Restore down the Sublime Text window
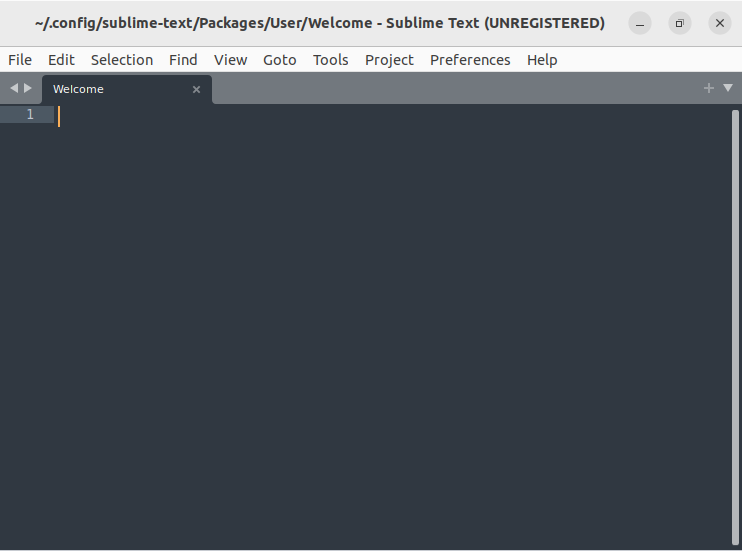 pyautogui.click(x=680, y=23)
